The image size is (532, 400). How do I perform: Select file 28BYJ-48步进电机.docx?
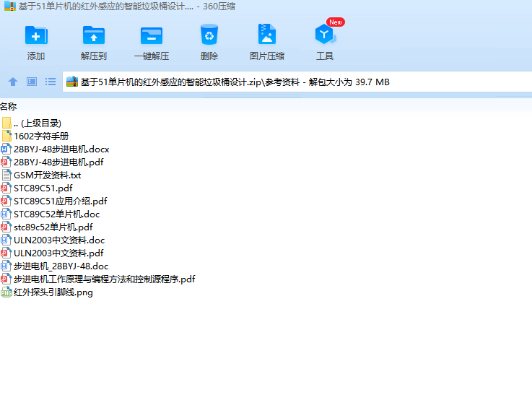click(x=56, y=149)
